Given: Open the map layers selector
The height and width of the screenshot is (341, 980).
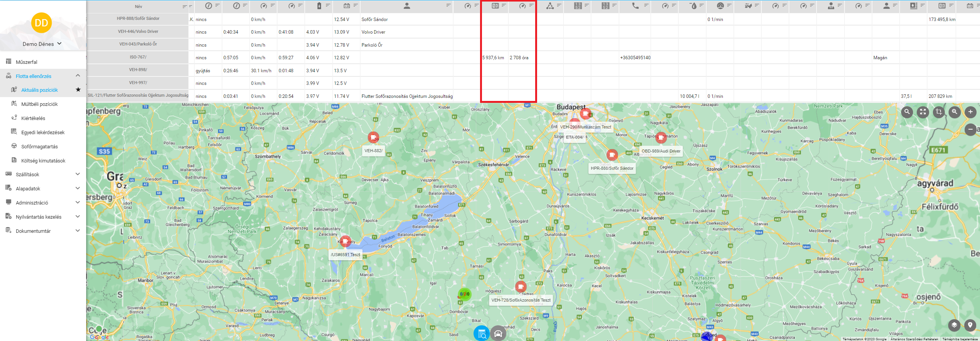Looking at the screenshot, I should [954, 325].
